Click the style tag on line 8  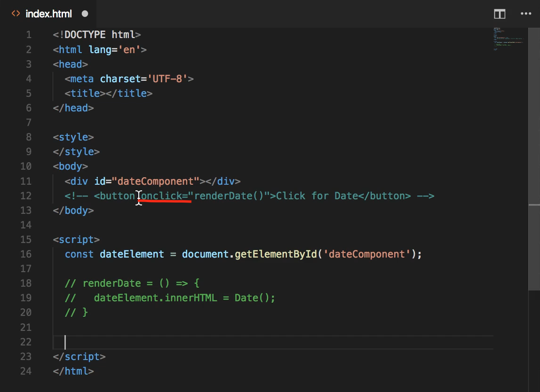[73, 137]
